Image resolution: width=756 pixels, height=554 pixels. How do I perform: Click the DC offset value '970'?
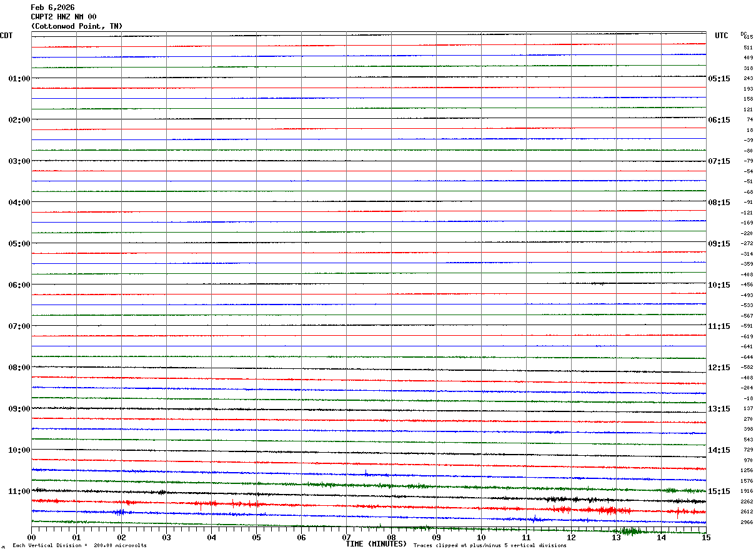(748, 460)
